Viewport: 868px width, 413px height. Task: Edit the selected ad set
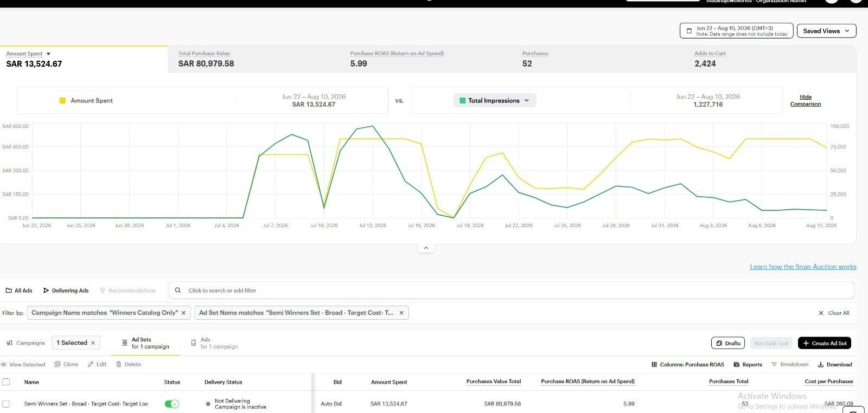(x=97, y=365)
